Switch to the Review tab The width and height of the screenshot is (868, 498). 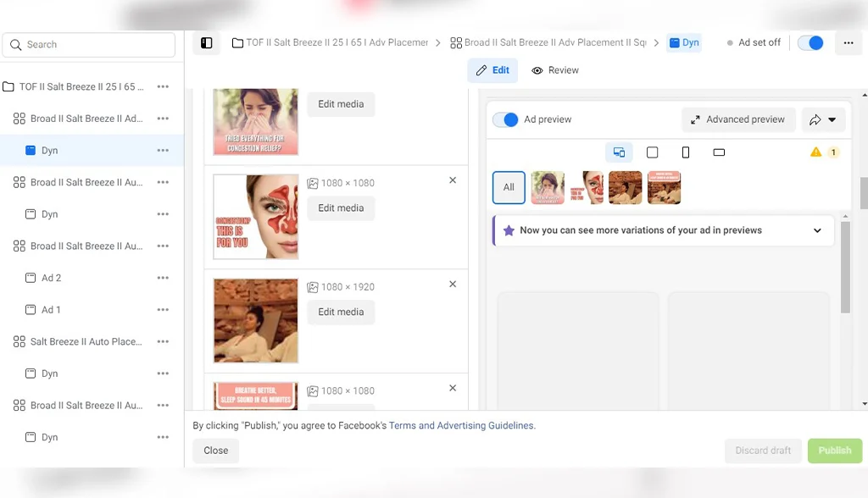click(x=555, y=70)
